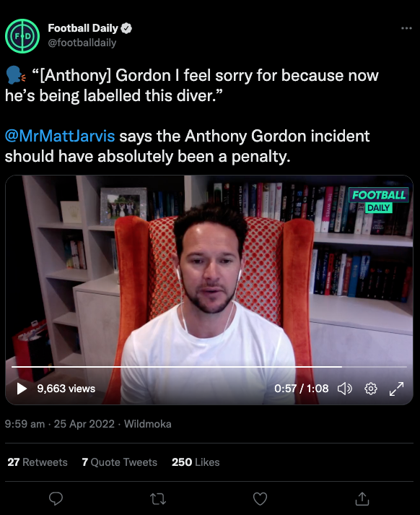View the 7 Quote Tweets list
420x515 pixels.
120,462
